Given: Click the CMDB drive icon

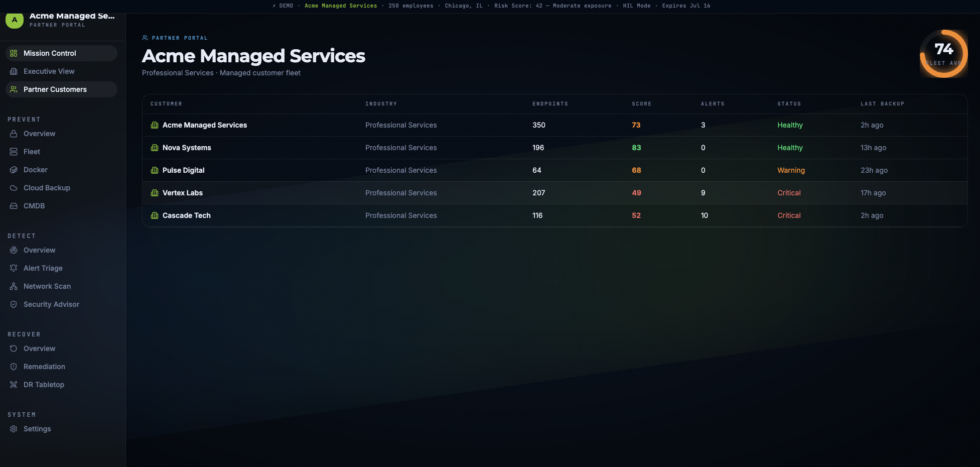Looking at the screenshot, I should 14,206.
